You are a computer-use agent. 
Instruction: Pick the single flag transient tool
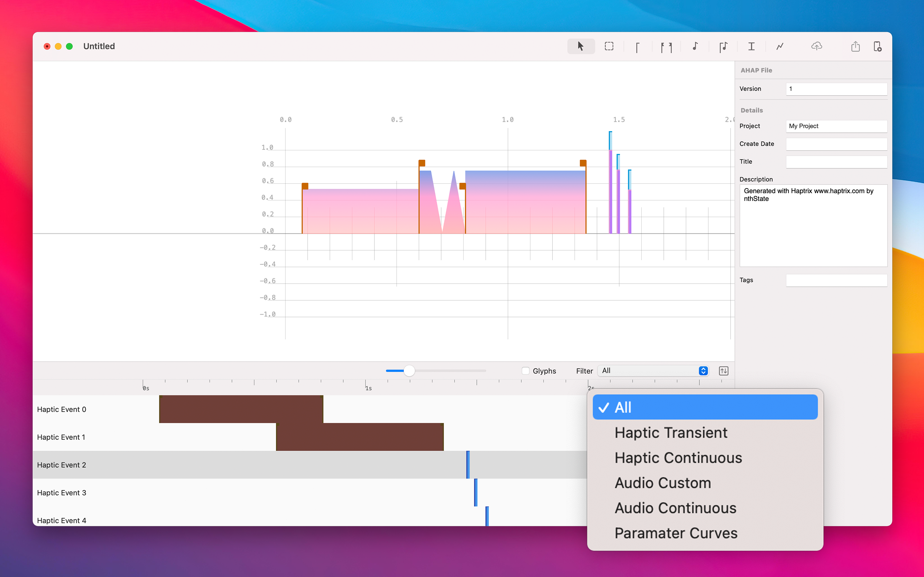click(x=637, y=47)
